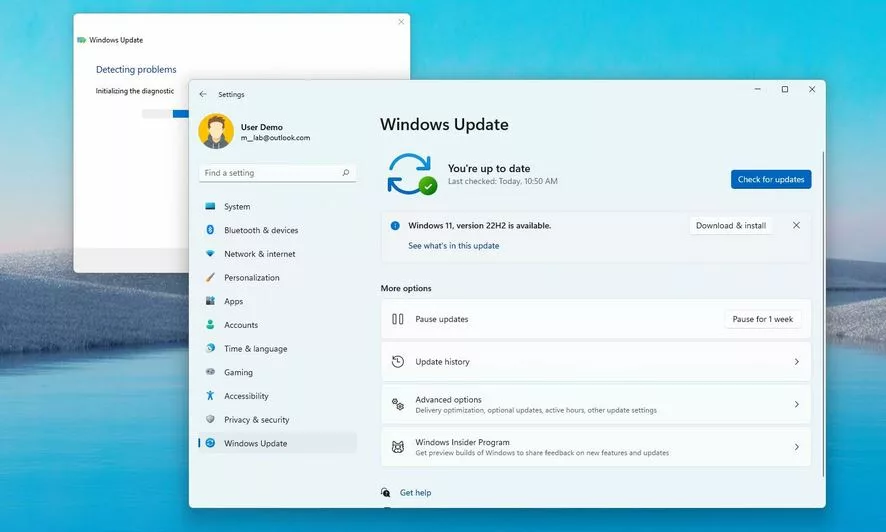The height and width of the screenshot is (532, 886).
Task: Expand Advanced options with its chevron
Action: pyautogui.click(x=797, y=404)
